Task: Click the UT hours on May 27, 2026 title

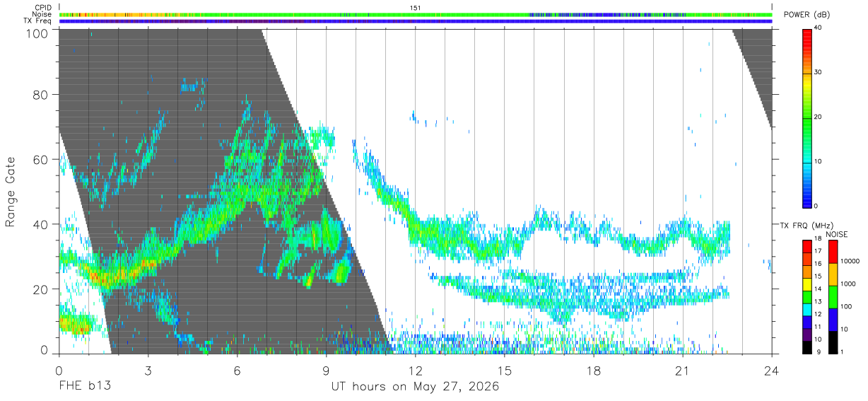Action: [416, 388]
